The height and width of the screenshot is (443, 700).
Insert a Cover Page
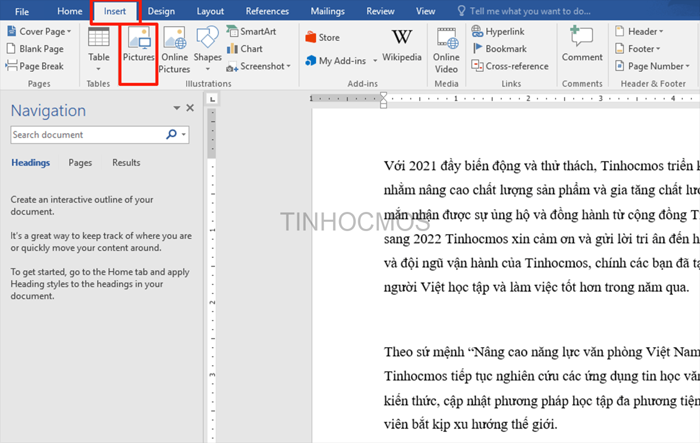[39, 31]
